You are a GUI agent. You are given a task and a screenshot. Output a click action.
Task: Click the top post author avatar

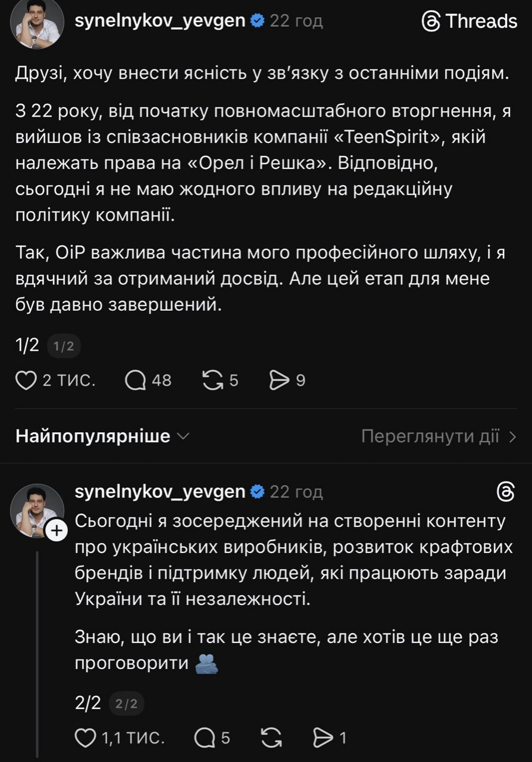coord(37,24)
